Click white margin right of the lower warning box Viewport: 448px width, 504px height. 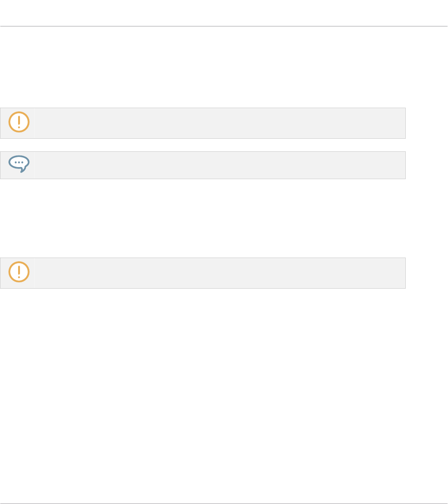click(426, 273)
